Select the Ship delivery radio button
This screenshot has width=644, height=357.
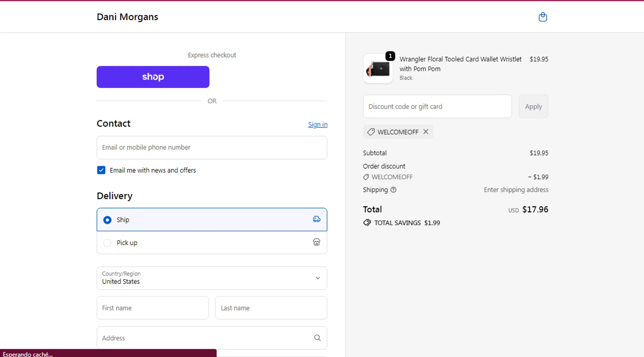point(107,220)
